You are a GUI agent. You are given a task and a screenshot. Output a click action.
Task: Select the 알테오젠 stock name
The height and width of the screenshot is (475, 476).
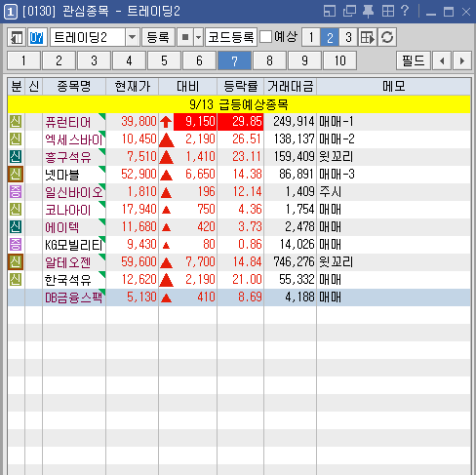68,262
